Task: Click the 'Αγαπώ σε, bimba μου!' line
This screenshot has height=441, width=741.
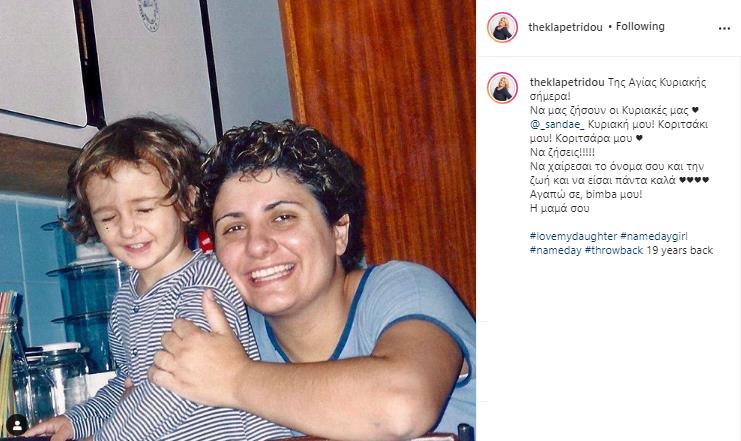Action: coord(586,194)
